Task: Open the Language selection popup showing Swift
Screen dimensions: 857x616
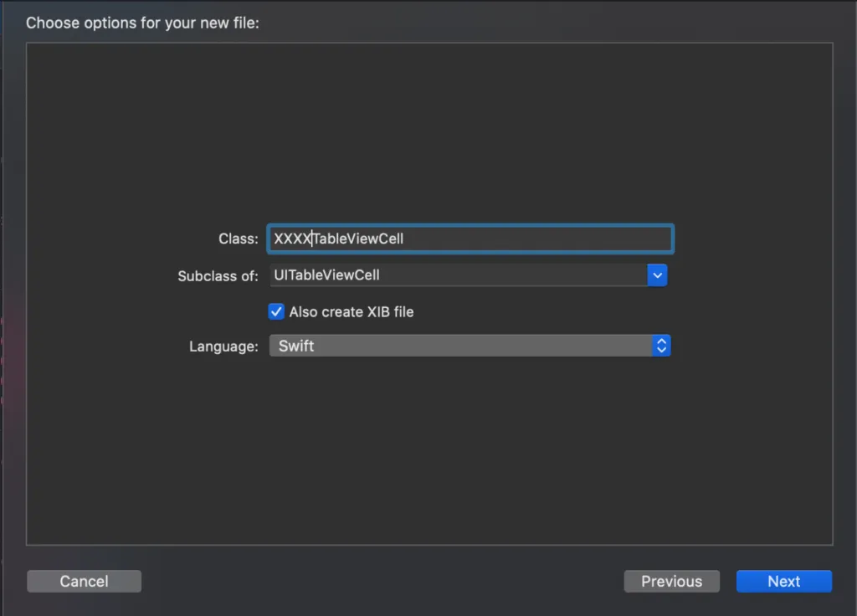Action: click(469, 345)
